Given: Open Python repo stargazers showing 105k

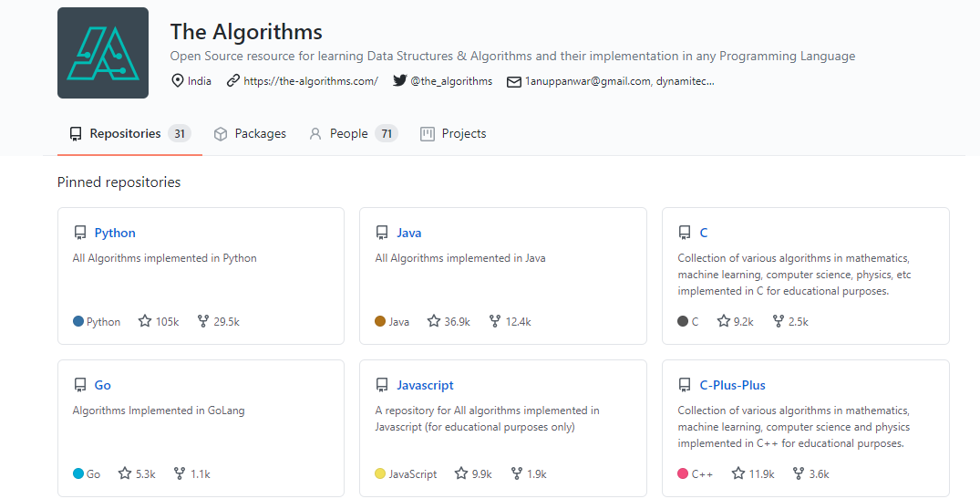Looking at the screenshot, I should tap(159, 321).
